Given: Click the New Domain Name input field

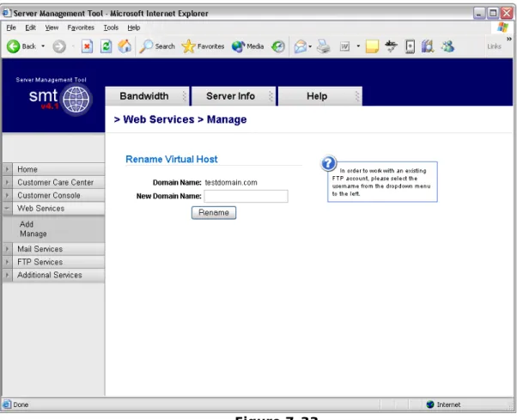Looking at the screenshot, I should (x=246, y=196).
